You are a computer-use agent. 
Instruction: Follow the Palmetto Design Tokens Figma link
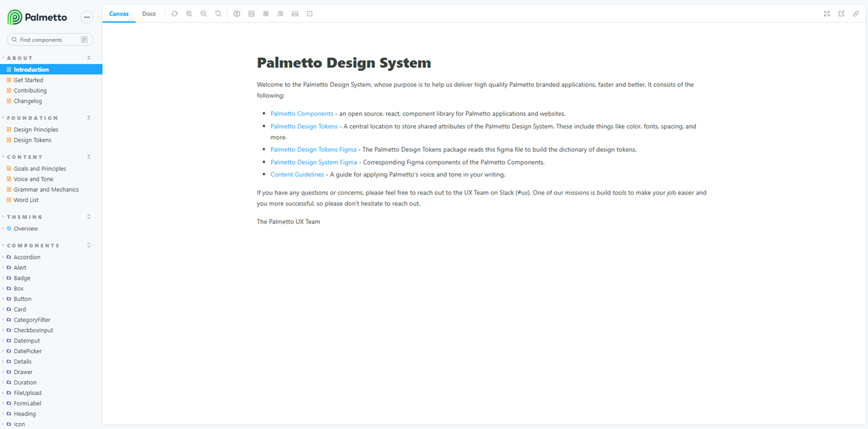(313, 149)
